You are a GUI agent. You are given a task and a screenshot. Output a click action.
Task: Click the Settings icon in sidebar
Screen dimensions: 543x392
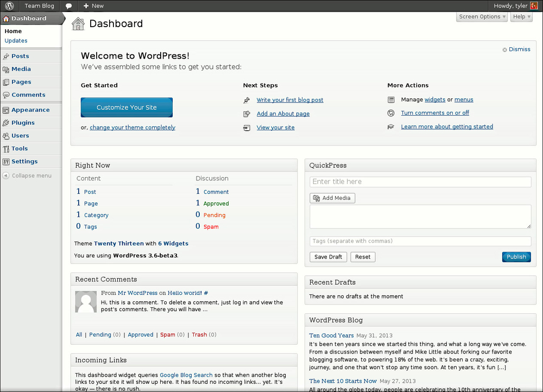(x=6, y=162)
